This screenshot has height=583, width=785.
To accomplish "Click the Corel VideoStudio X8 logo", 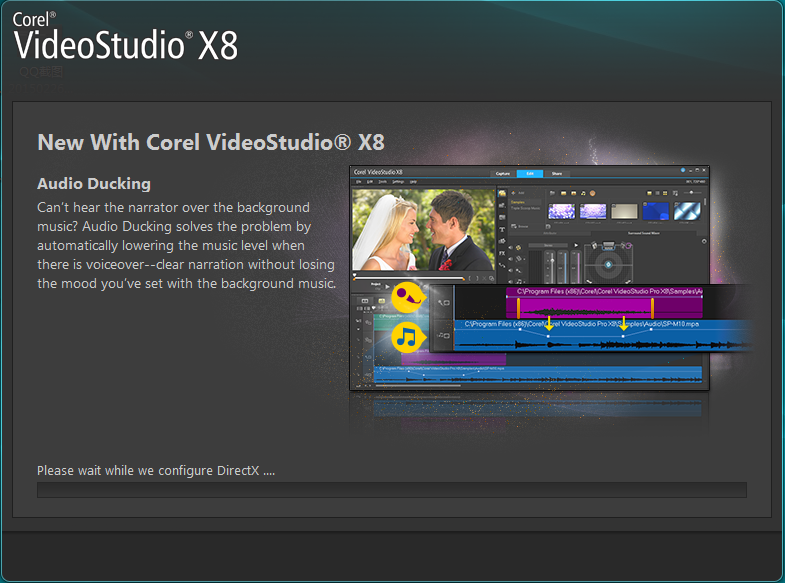I will point(125,36).
